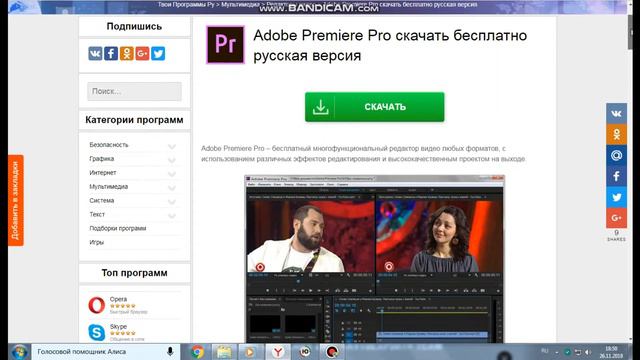640x360 pixels.
Task: Share via VK in the right share bar
Action: 616,113
